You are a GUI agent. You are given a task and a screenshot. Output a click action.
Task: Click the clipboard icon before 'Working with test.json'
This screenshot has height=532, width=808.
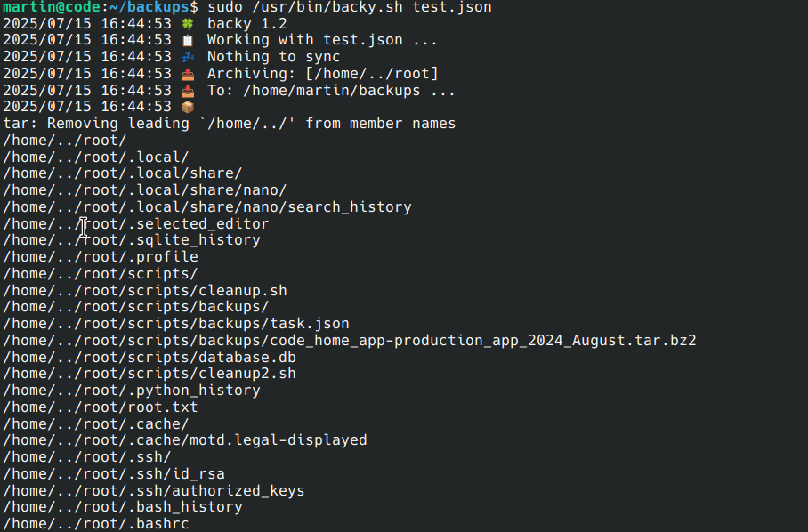click(x=187, y=40)
